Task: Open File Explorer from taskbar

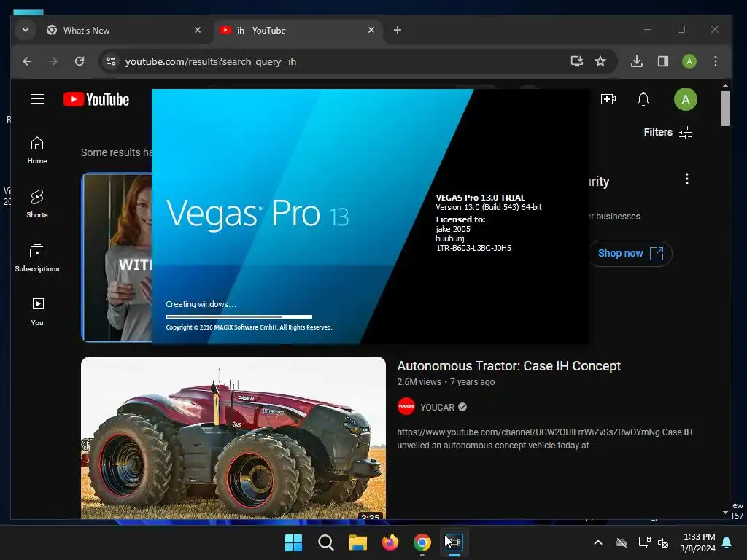Action: click(x=357, y=542)
